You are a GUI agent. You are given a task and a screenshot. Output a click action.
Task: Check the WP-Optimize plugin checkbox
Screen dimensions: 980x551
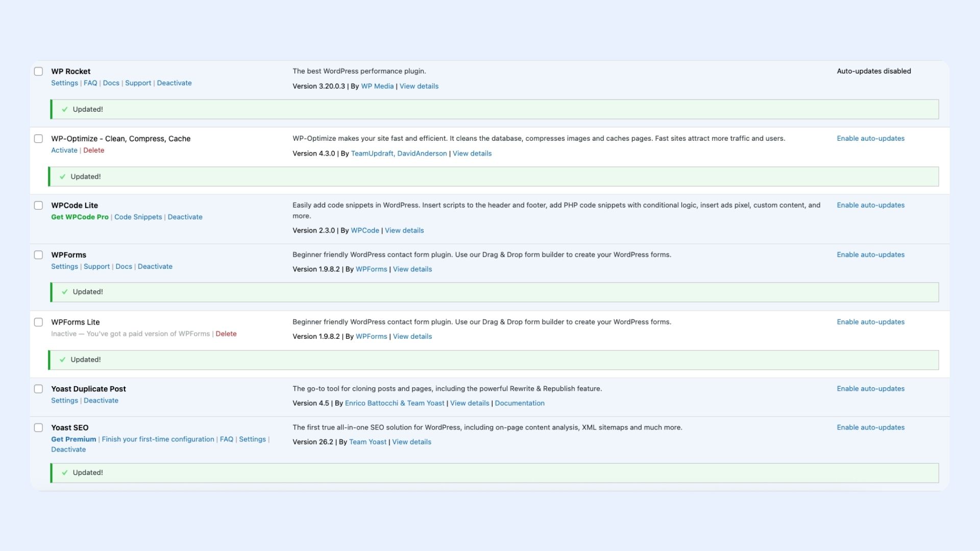click(x=38, y=138)
